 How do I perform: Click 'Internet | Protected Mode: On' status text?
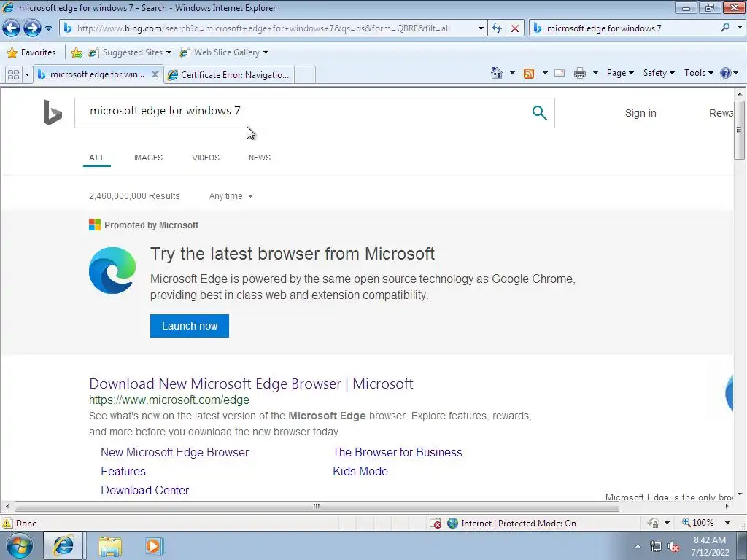[519, 524]
